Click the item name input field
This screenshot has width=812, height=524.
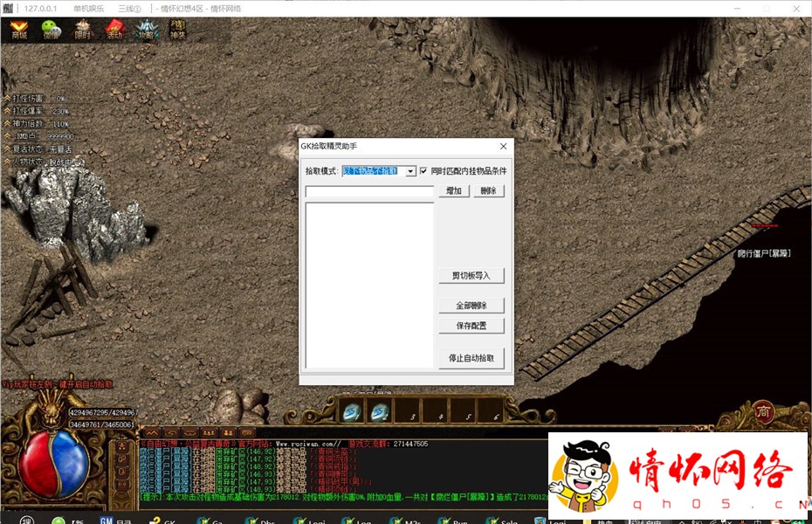click(x=369, y=191)
